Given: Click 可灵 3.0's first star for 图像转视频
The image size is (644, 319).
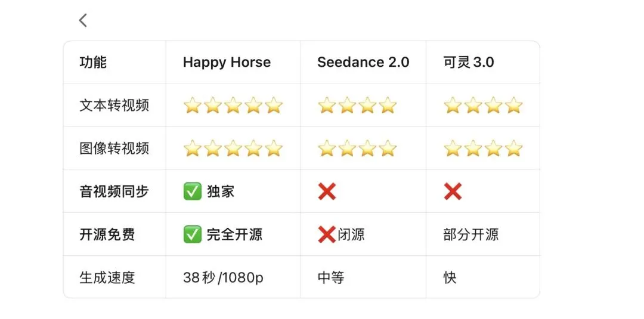Looking at the screenshot, I should 453,148.
